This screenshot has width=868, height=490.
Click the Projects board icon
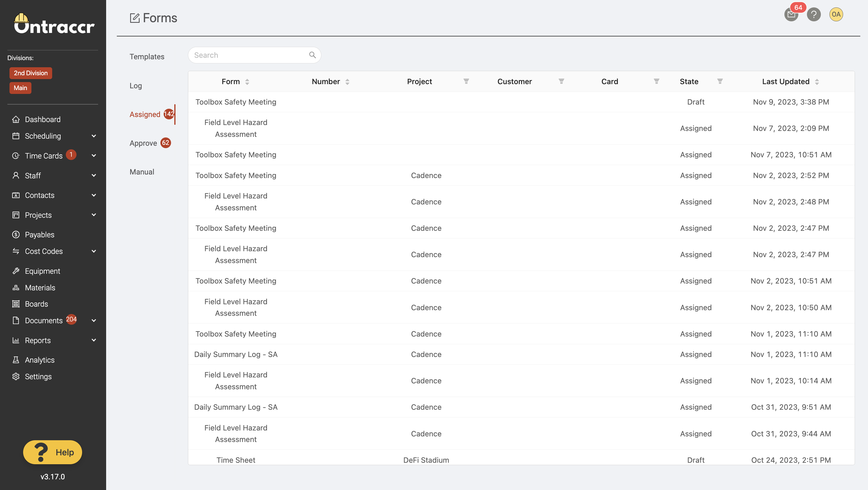coord(16,215)
